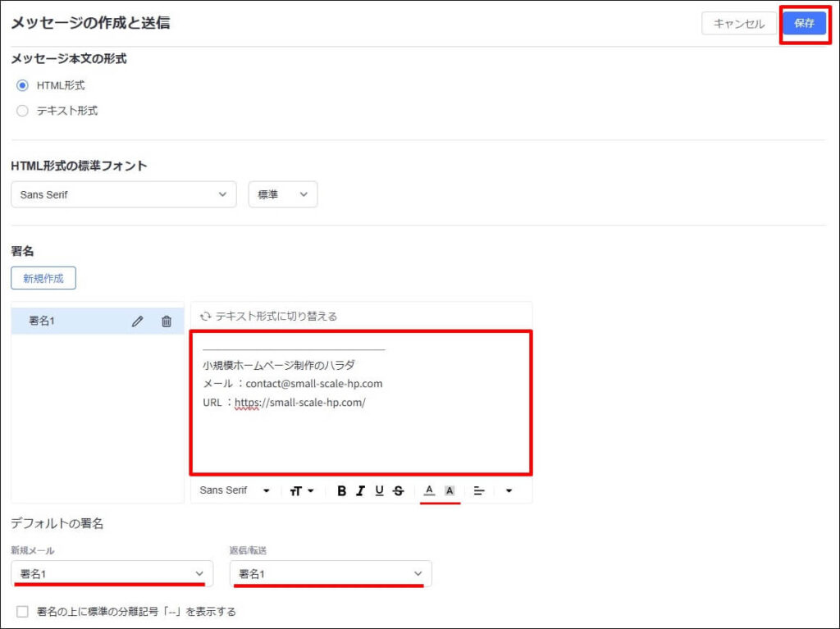The width and height of the screenshot is (840, 629).
Task: Toggle italic formatting in signature toolbar
Action: 360,490
